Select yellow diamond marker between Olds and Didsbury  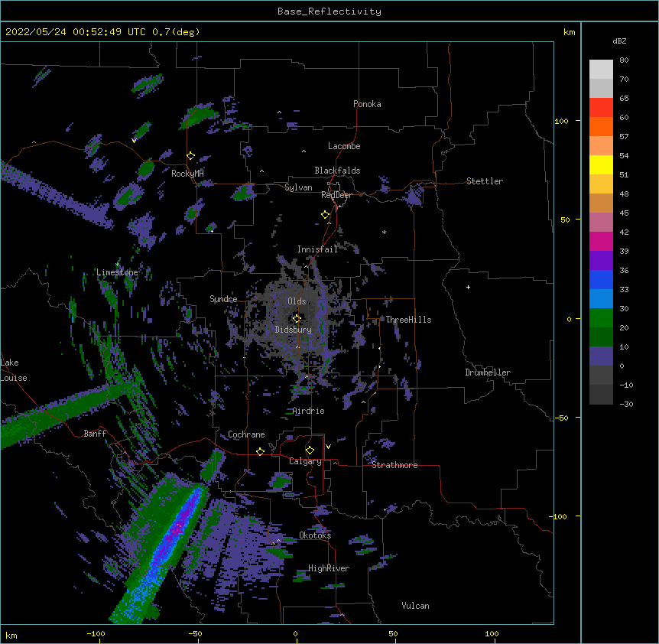point(297,319)
